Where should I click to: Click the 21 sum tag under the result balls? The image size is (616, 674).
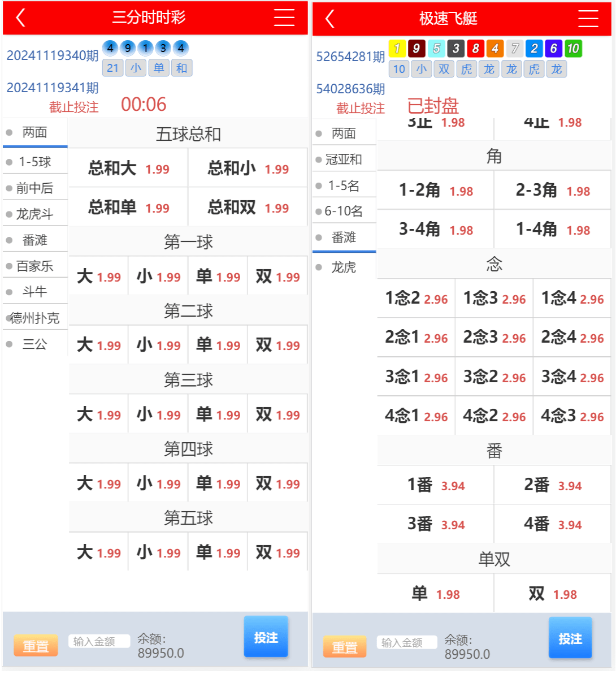point(112,68)
